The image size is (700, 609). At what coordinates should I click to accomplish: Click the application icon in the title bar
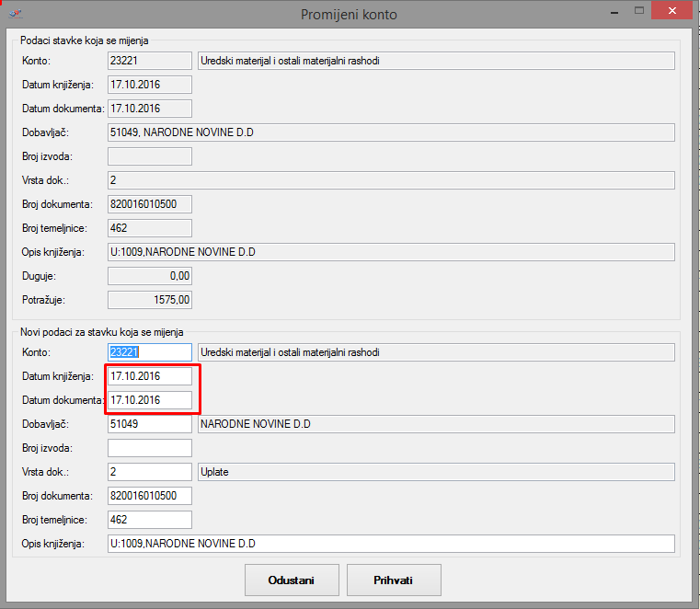15,14
